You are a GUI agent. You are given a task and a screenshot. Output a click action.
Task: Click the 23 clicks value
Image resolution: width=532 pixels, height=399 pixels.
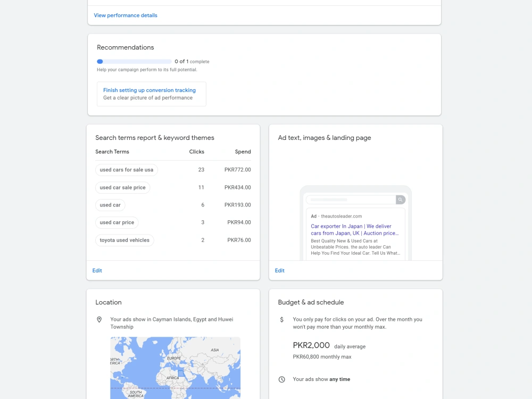[x=201, y=170]
